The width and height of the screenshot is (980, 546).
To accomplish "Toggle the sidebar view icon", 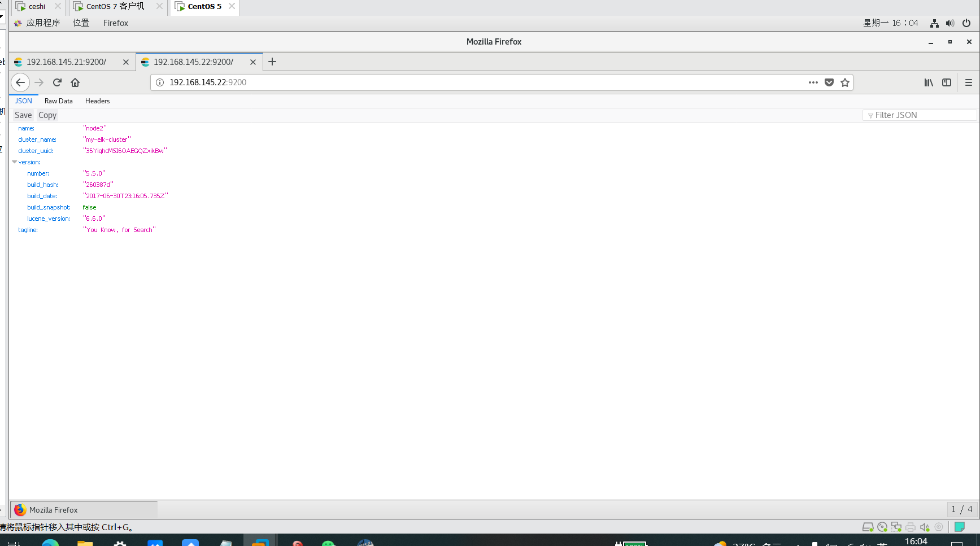I will (x=947, y=82).
